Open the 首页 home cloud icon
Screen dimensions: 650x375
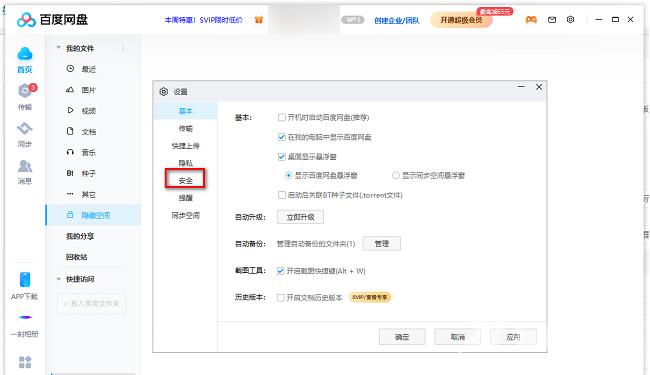tap(25, 54)
